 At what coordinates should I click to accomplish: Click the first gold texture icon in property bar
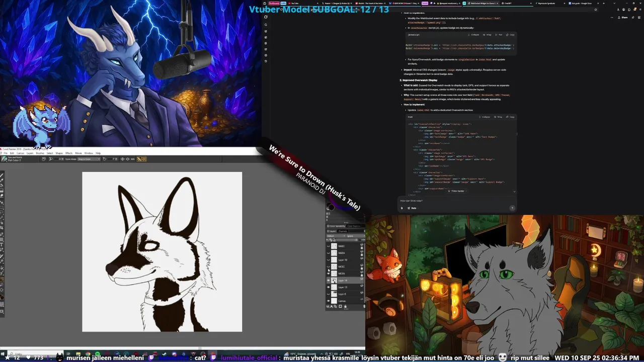138,159
